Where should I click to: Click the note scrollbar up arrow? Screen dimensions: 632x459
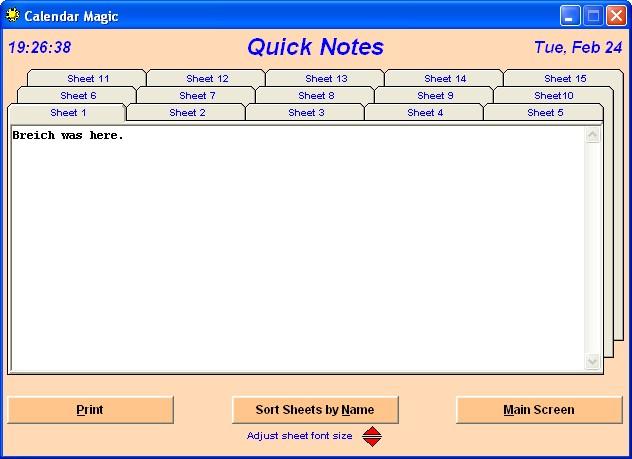click(x=592, y=135)
